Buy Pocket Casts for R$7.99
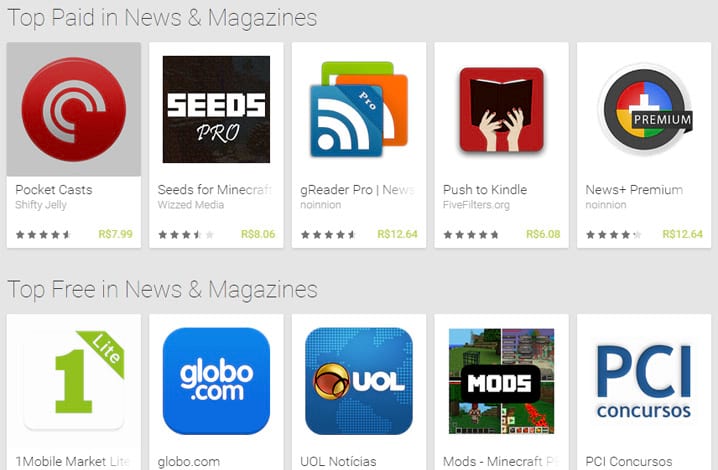Image resolution: width=718 pixels, height=470 pixels. click(x=115, y=234)
